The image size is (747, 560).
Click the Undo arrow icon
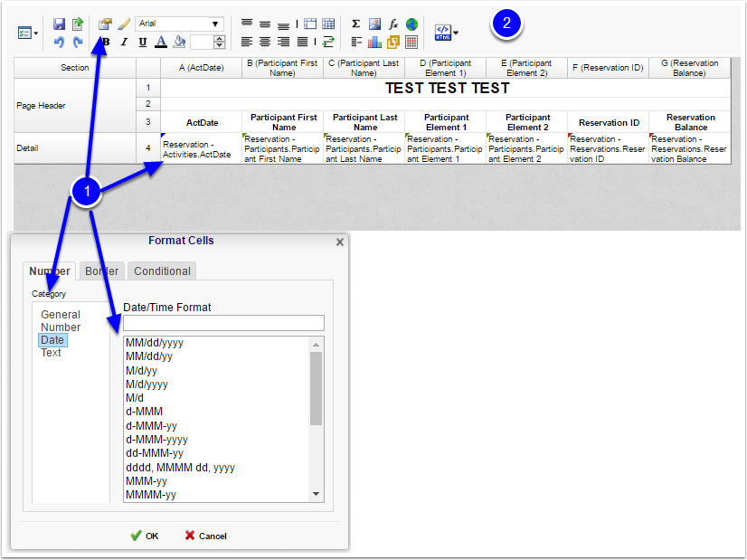tap(57, 41)
